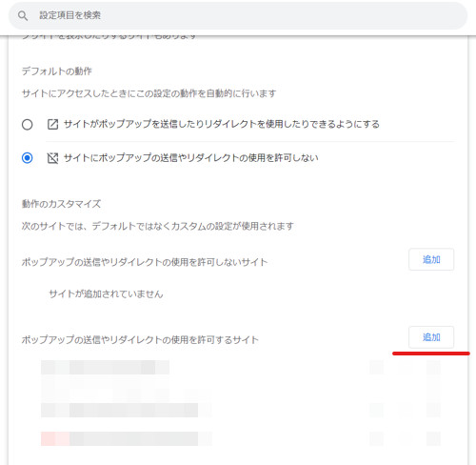Screen dimensions: 476x465
Task: Expand details arrow for the third allowed site
Action: 377,410
